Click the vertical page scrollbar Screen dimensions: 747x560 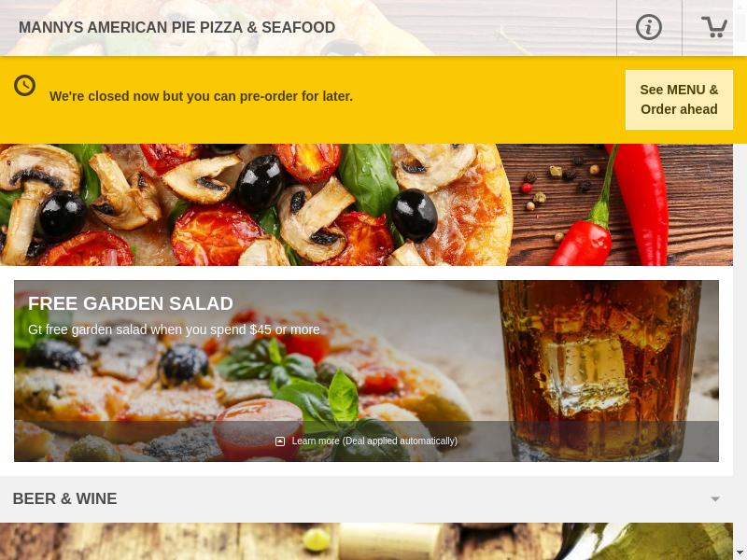point(740,276)
